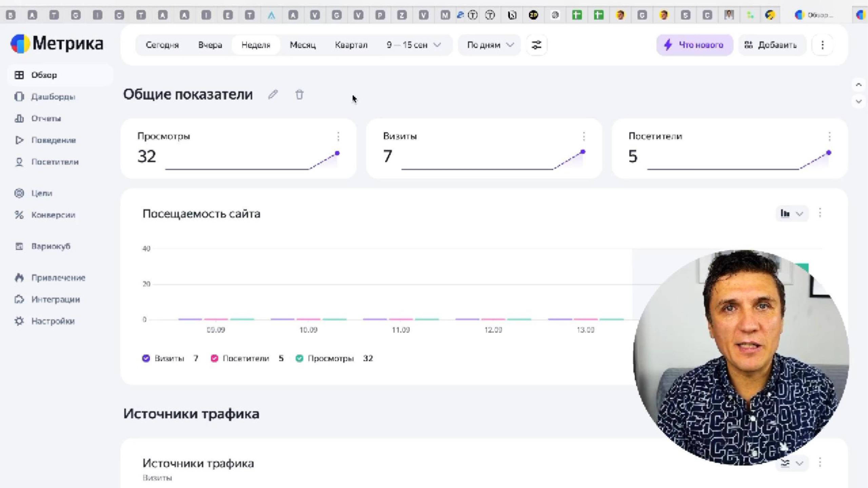
Task: Click the trash icon beside Общие показатели
Action: click(299, 95)
